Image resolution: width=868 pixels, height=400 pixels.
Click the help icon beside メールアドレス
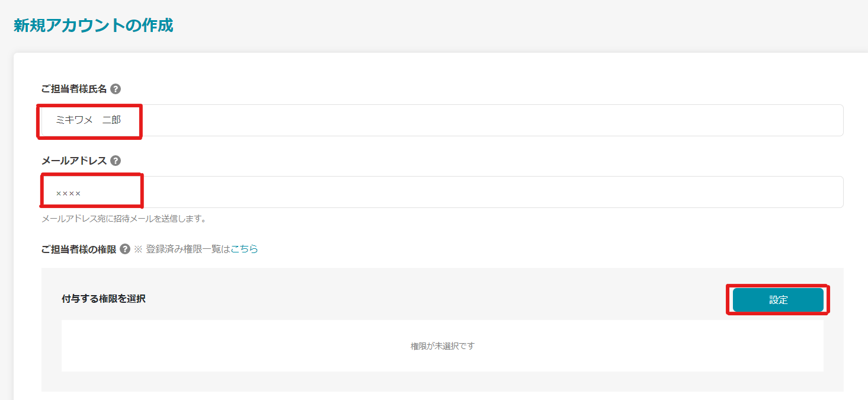(116, 161)
